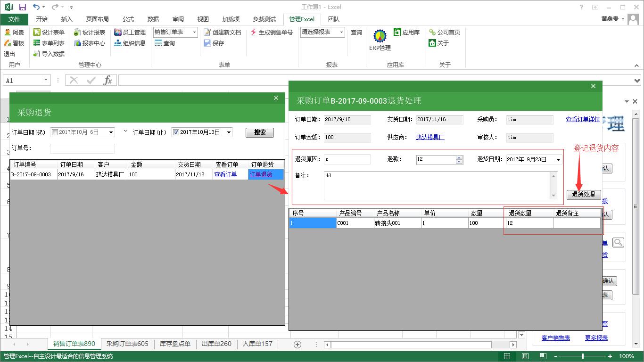Click the 退货原因 input field
The width and height of the screenshot is (644, 362).
tap(347, 159)
